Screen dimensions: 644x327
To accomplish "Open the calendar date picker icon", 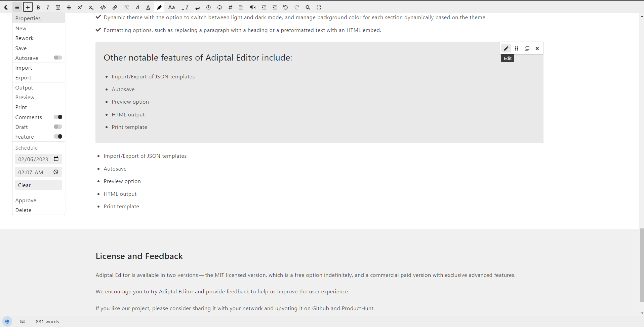I will [x=56, y=159].
